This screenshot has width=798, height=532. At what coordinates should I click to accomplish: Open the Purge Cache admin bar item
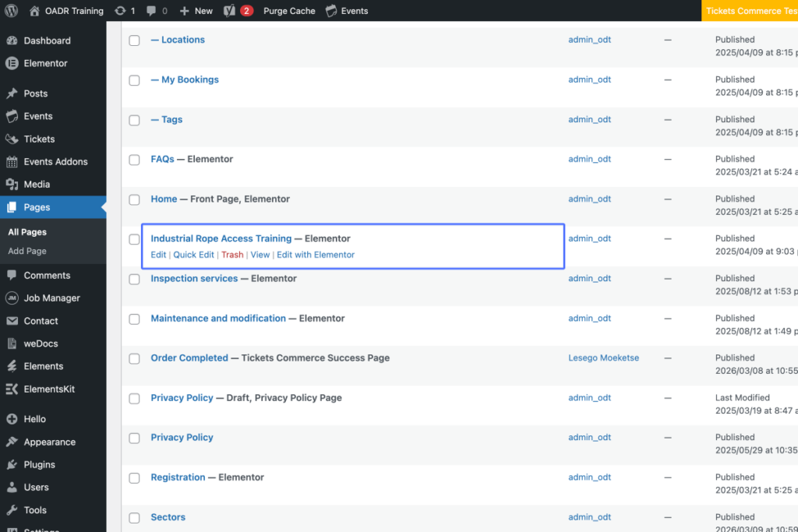[289, 11]
